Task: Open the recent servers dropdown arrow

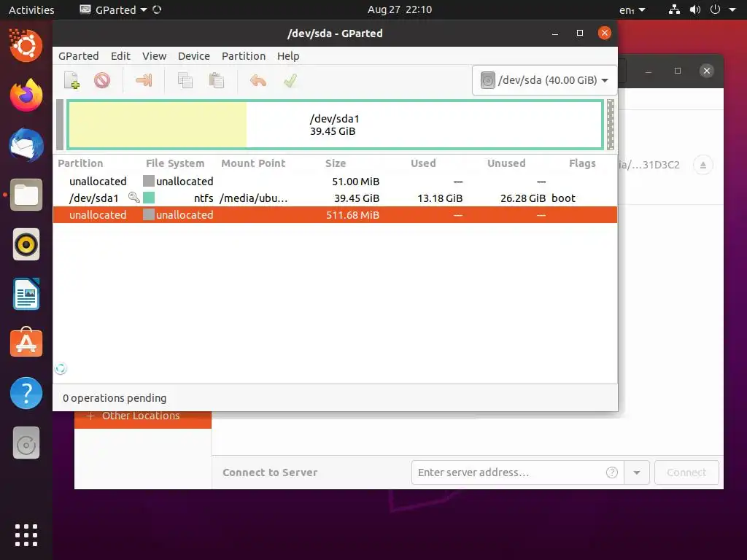Action: pyautogui.click(x=636, y=472)
